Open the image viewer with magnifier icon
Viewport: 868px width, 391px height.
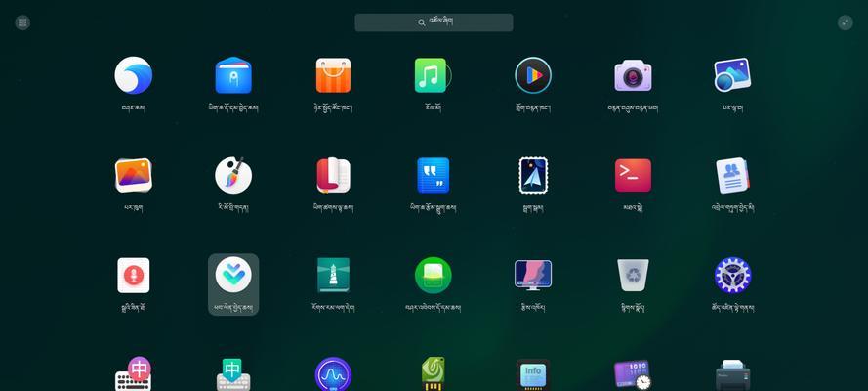coord(732,75)
